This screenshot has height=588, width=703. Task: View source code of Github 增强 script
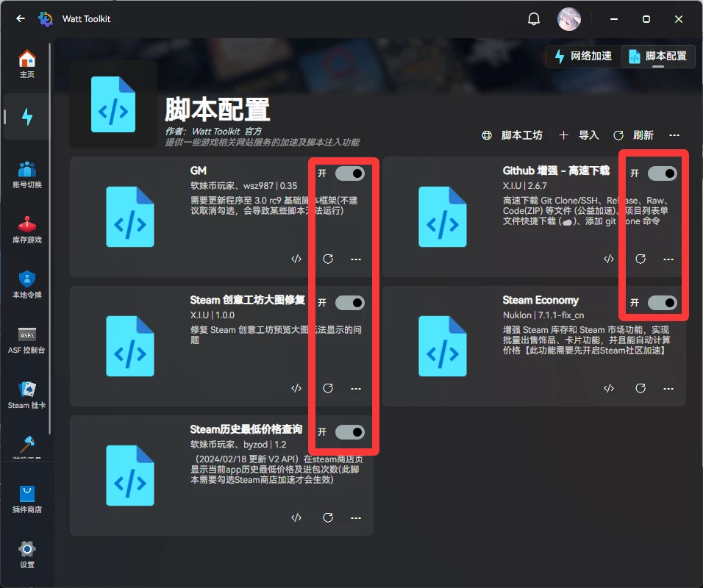click(x=609, y=259)
